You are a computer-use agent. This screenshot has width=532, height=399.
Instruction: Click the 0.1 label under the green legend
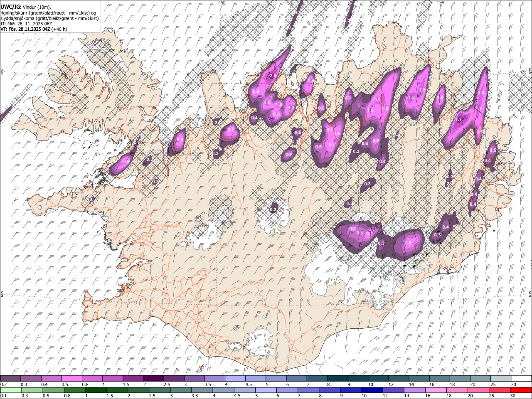(3, 396)
